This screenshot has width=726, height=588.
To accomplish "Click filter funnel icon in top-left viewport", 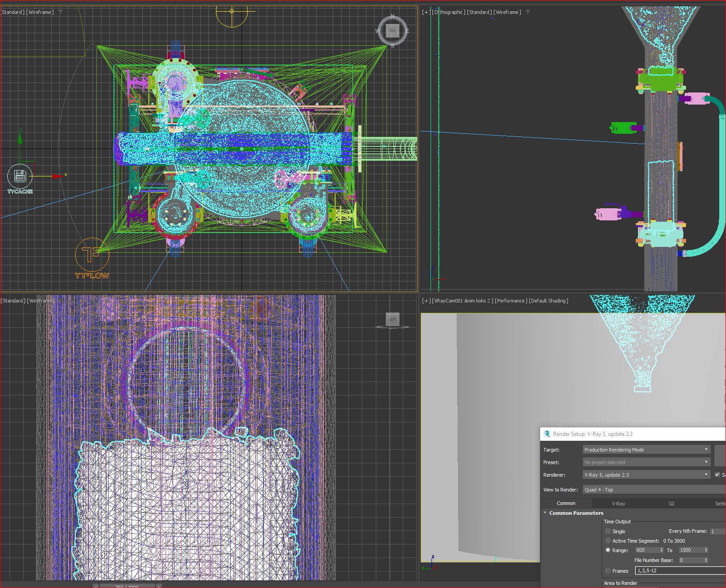I will pos(61,12).
